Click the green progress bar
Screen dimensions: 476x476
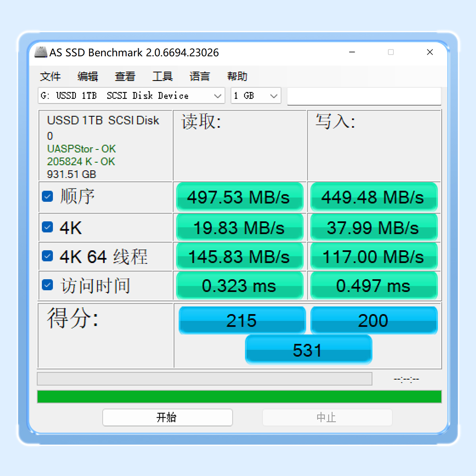pyautogui.click(x=239, y=397)
